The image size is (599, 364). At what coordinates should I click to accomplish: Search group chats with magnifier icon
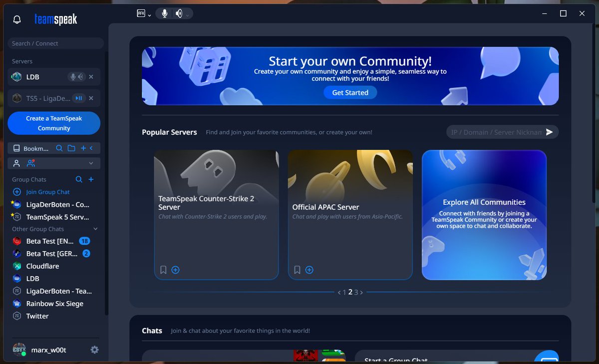(x=79, y=180)
